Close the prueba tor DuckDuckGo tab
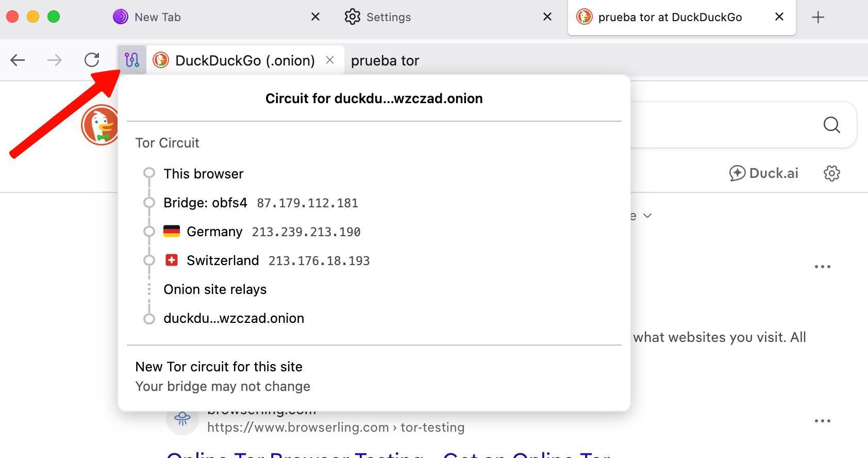Screen dimensions: 868x458 [x=779, y=17]
